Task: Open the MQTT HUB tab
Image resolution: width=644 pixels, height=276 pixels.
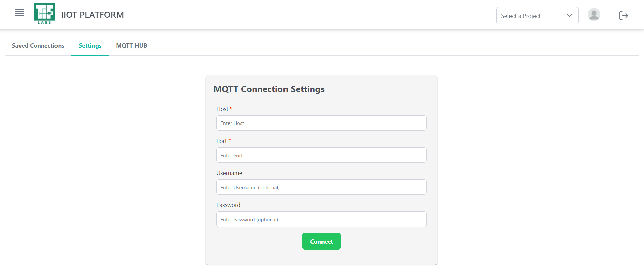Action: 131,46
